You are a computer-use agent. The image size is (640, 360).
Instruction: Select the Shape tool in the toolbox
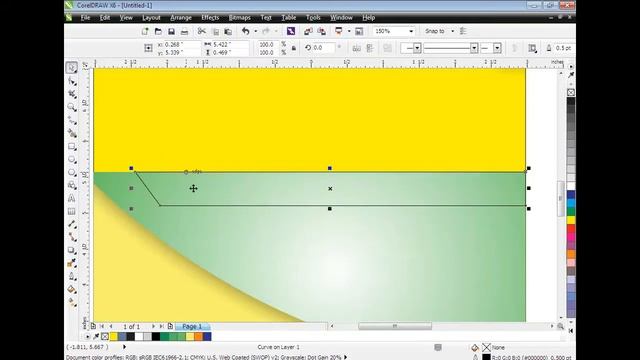coord(72,81)
